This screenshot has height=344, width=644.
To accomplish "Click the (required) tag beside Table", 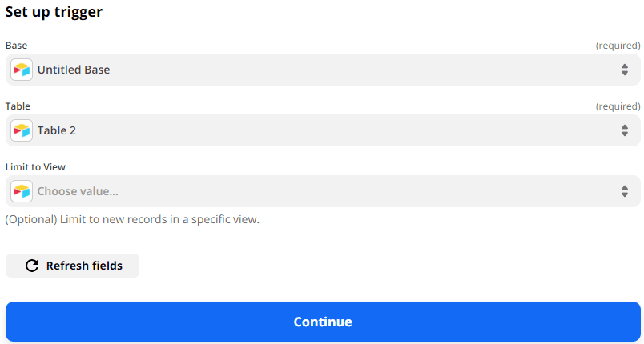I will [x=618, y=106].
